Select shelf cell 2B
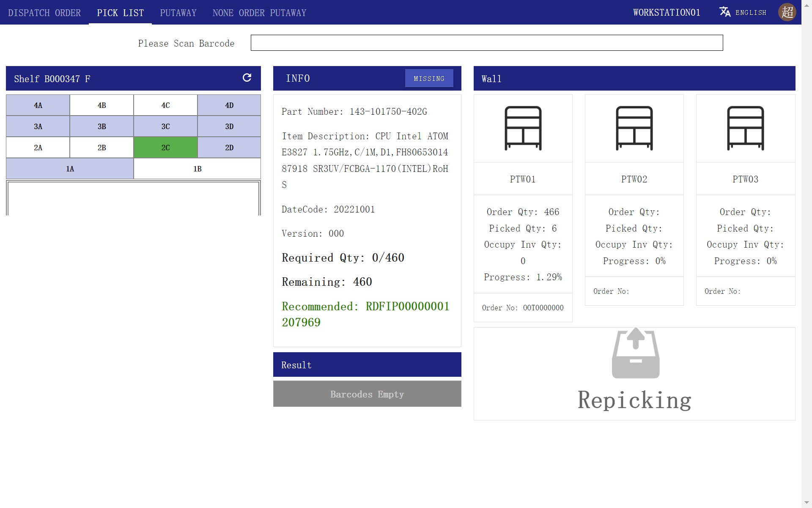The height and width of the screenshot is (508, 812). click(102, 147)
